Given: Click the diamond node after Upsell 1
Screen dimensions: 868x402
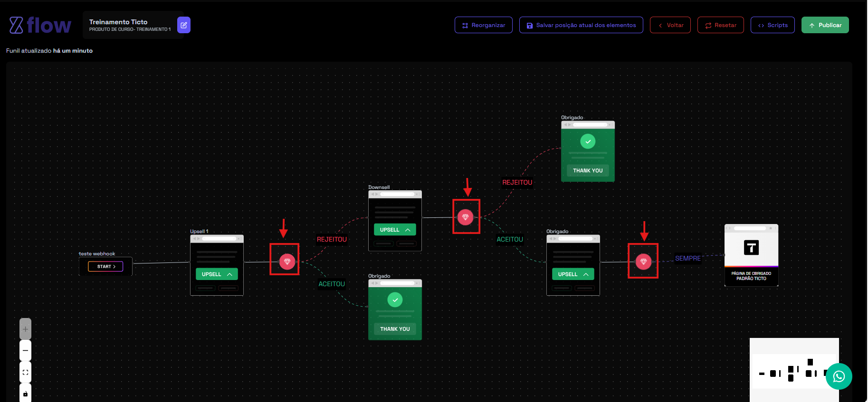Looking at the screenshot, I should click(x=287, y=262).
